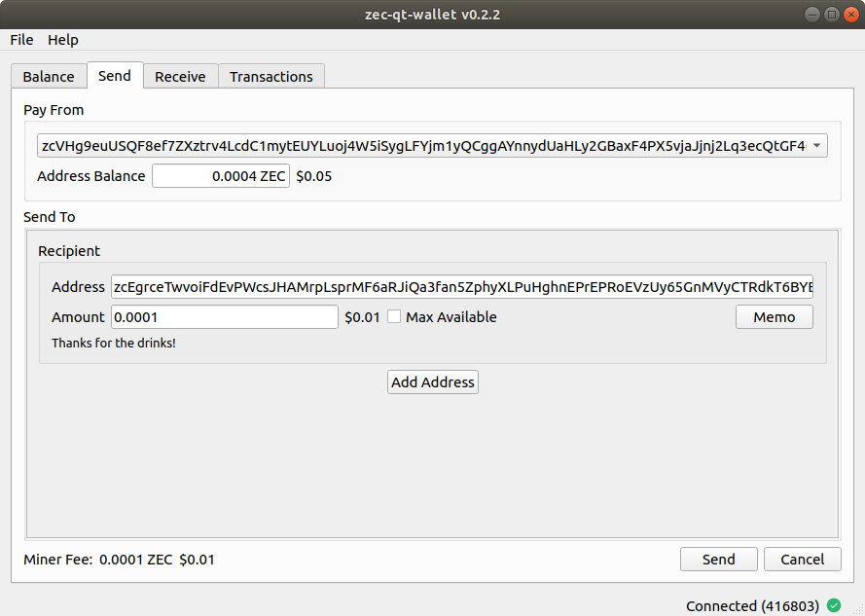Maximize the wallet window
Viewport: 865px width, 616px height.
(x=831, y=15)
